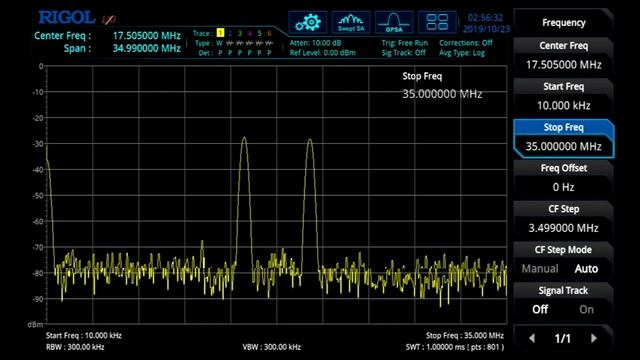Turn Signal Track Off
Viewport: 640px width, 360px height.
(540, 309)
